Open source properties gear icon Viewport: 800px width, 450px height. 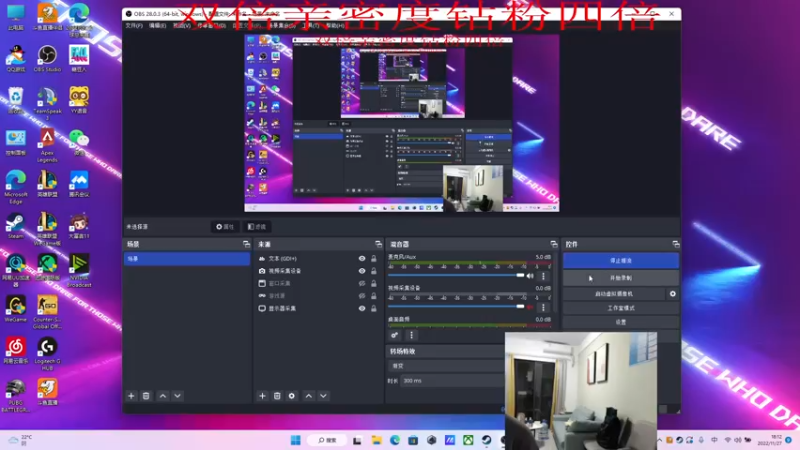click(x=292, y=396)
